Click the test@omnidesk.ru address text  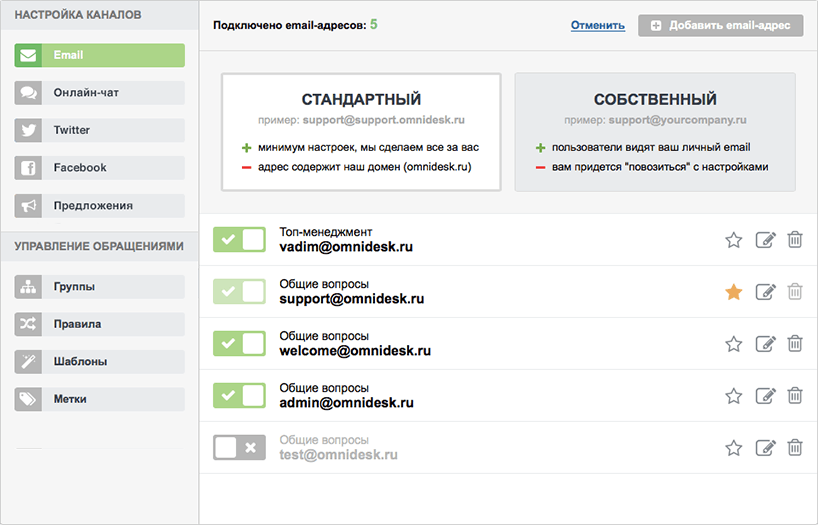tap(338, 455)
